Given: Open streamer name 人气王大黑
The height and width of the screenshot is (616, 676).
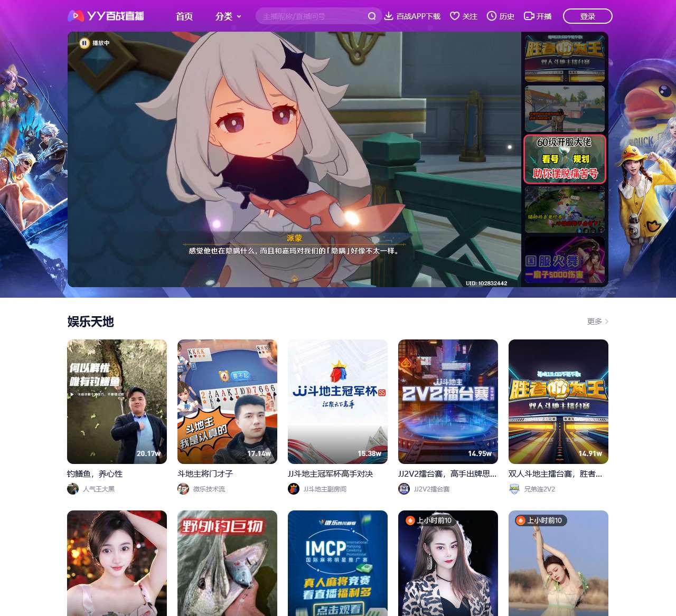Looking at the screenshot, I should (99, 489).
